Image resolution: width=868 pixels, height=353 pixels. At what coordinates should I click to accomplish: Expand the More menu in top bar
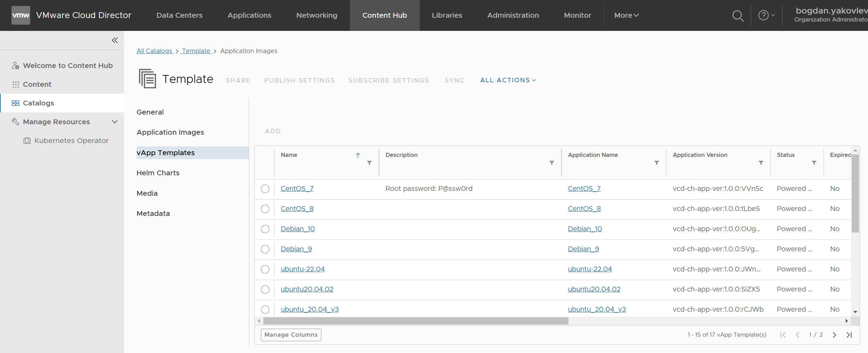[627, 15]
